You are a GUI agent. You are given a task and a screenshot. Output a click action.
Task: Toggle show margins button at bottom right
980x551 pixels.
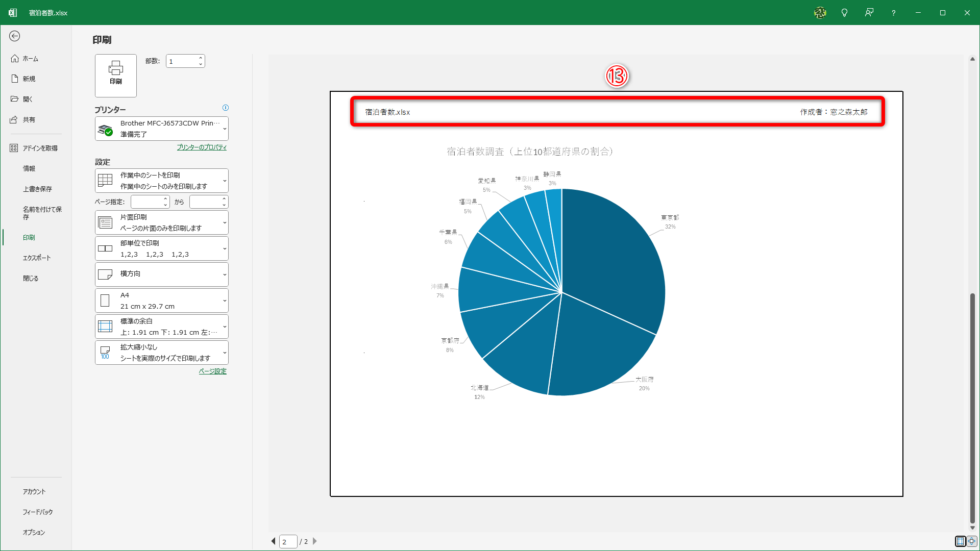[x=960, y=541]
